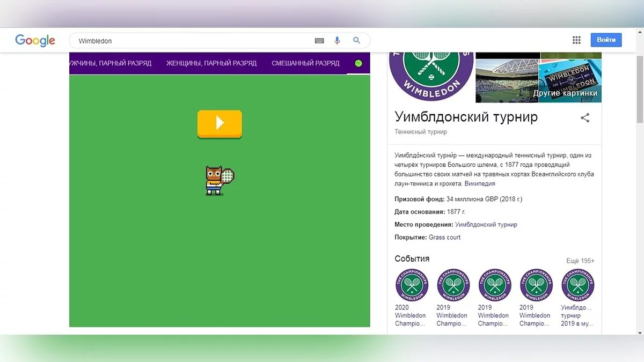Screen dimensions: 644x362
Task: Share the Уимблдонский турнир panel
Action: tap(585, 118)
